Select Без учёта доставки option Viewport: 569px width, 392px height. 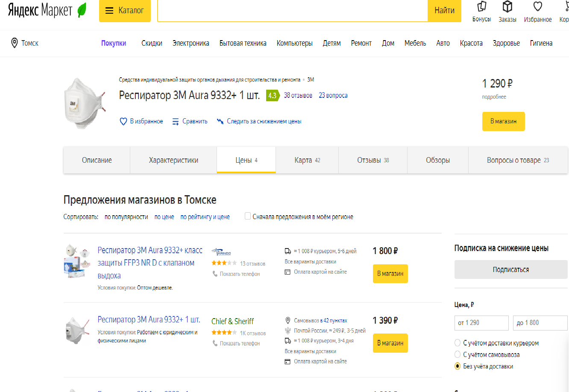point(458,366)
